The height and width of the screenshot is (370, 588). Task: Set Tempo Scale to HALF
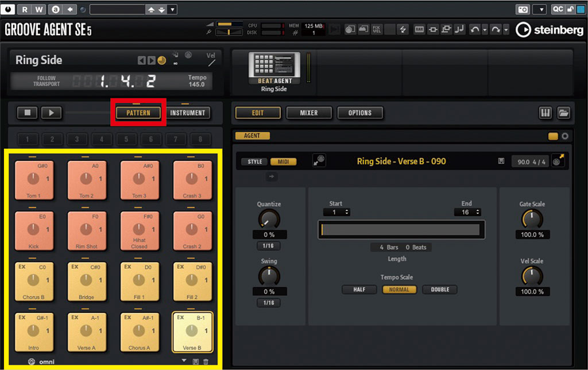tap(359, 290)
